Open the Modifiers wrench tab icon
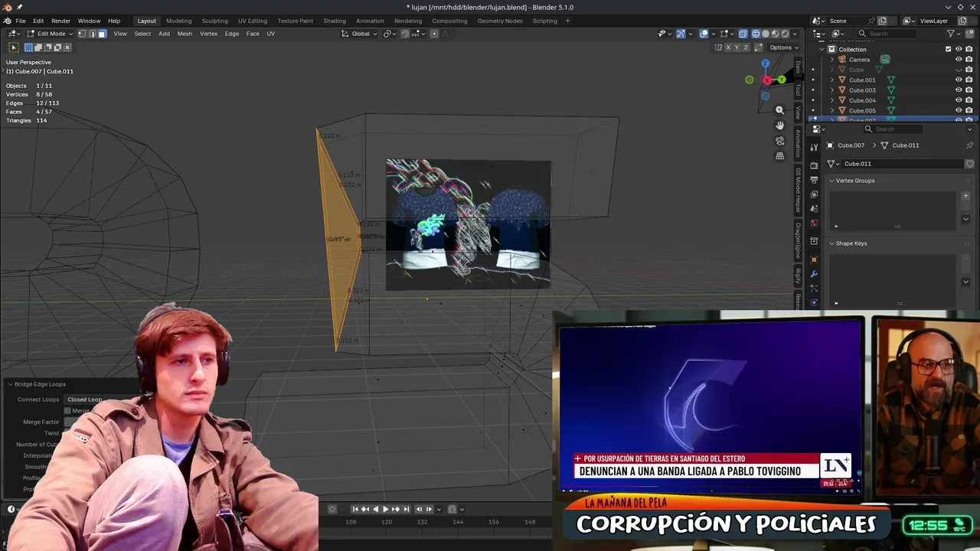 (x=814, y=274)
